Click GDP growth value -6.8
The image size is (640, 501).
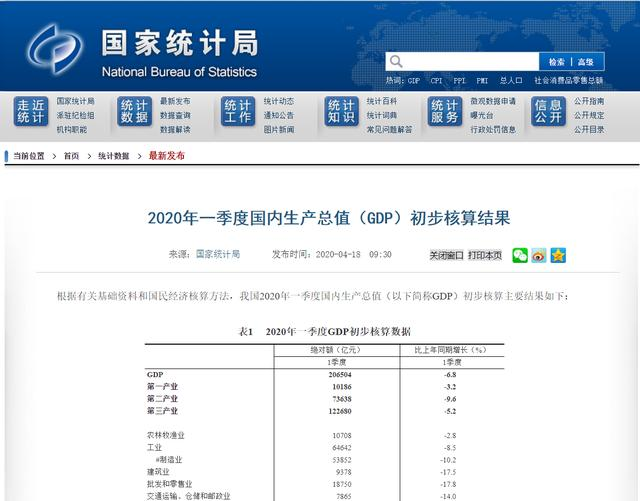tap(450, 374)
